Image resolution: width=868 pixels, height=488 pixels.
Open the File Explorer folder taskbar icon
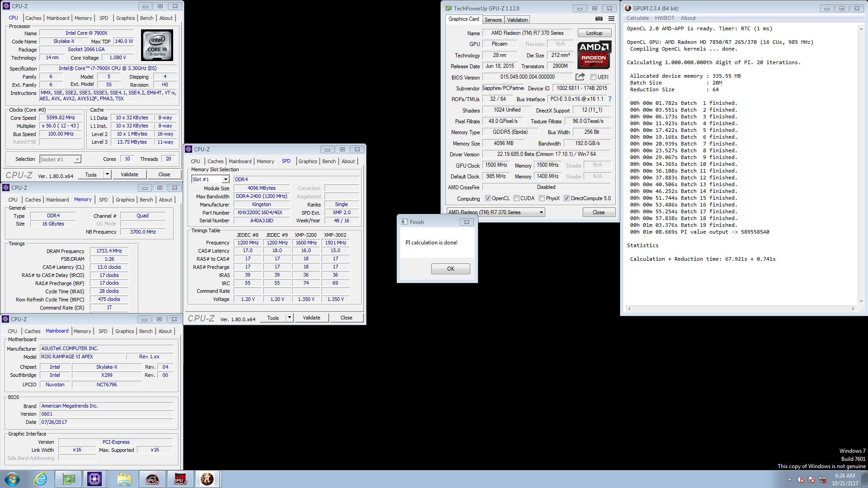(x=124, y=479)
